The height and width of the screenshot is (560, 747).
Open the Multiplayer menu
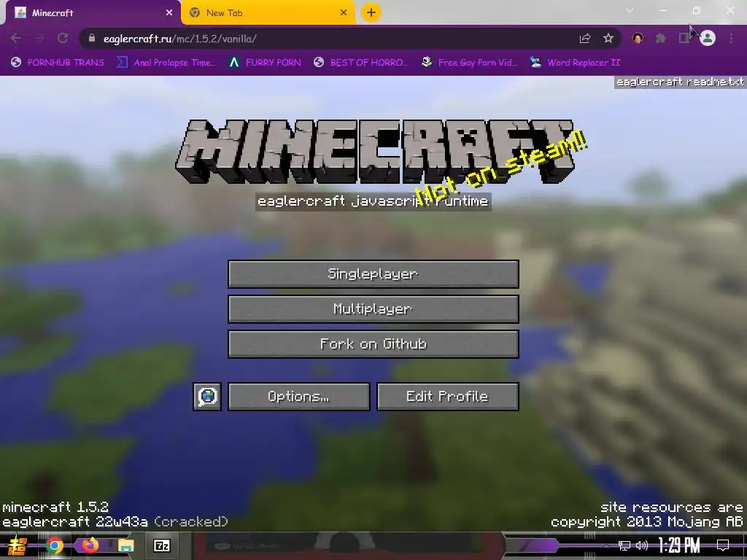click(x=373, y=309)
